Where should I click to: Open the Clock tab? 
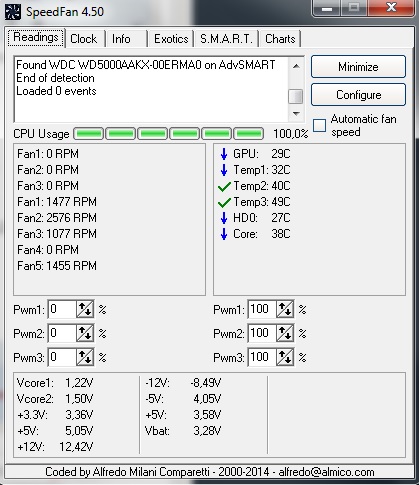point(84,39)
